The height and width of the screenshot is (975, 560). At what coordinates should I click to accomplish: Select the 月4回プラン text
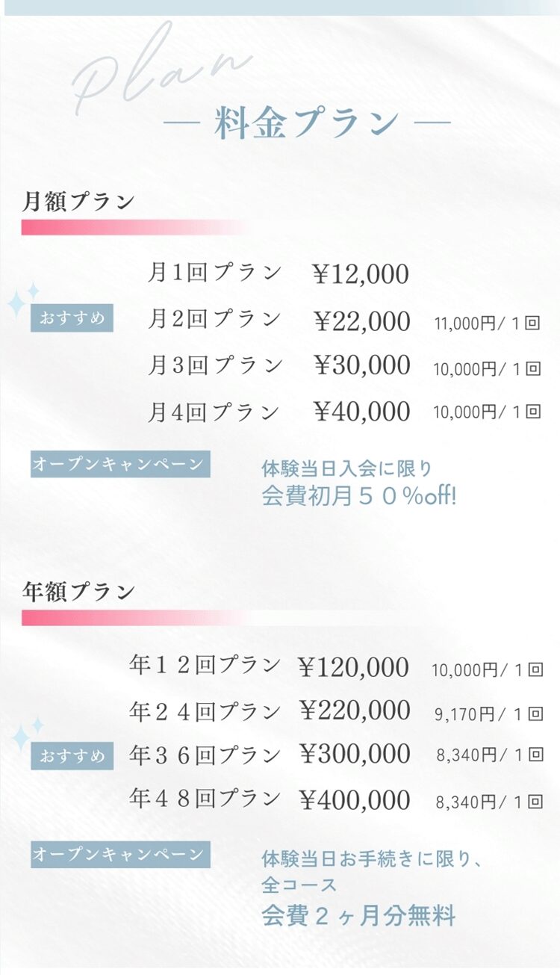coord(214,412)
